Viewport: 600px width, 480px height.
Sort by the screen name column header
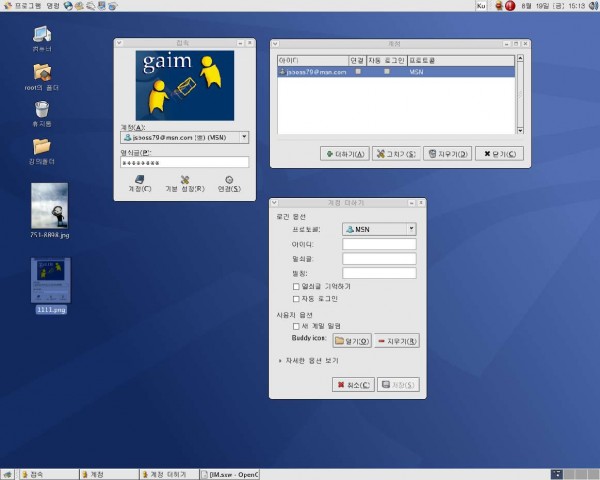coord(313,60)
